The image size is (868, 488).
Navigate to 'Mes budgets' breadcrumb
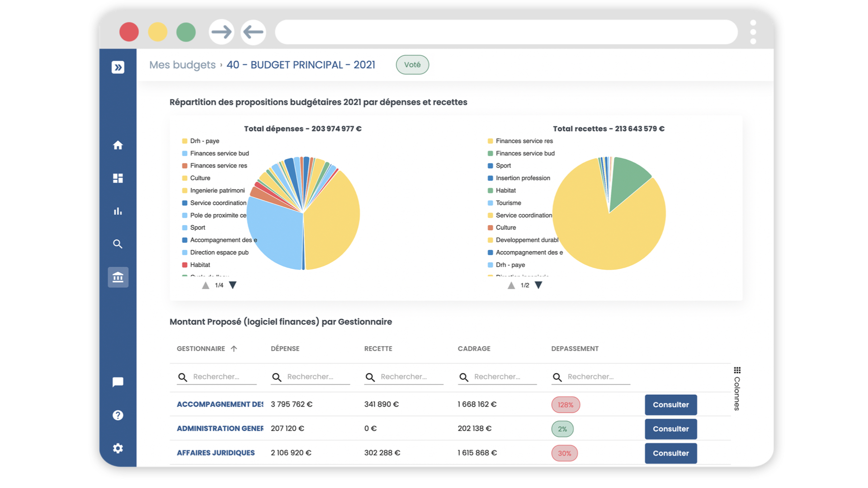(x=182, y=65)
